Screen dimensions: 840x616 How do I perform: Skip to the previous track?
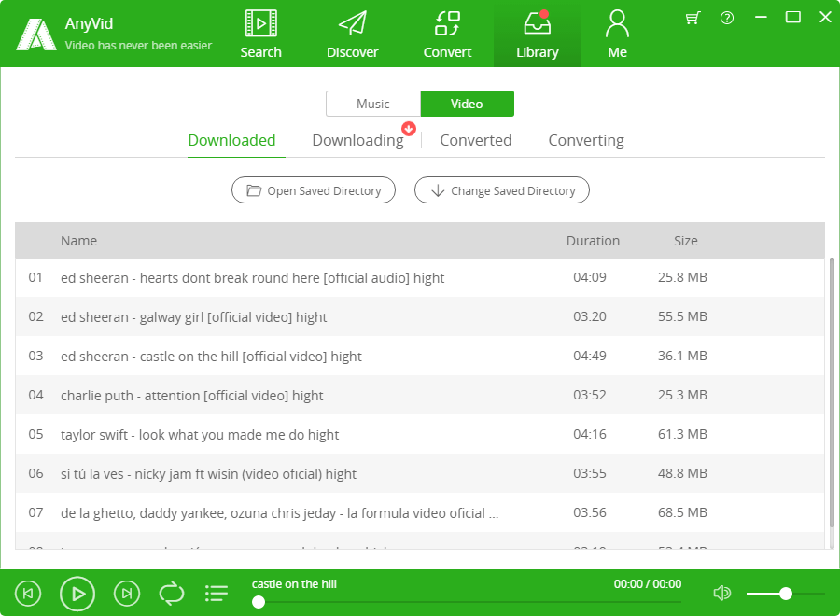tap(28, 594)
